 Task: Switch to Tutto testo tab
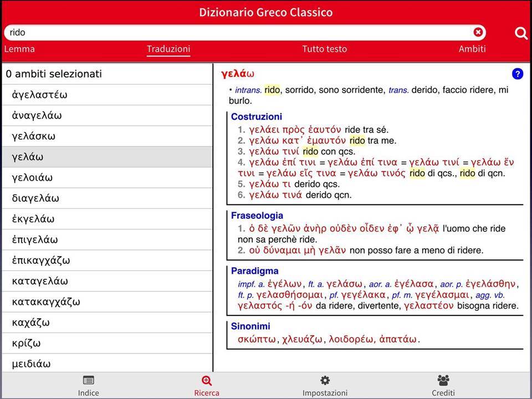click(x=324, y=49)
